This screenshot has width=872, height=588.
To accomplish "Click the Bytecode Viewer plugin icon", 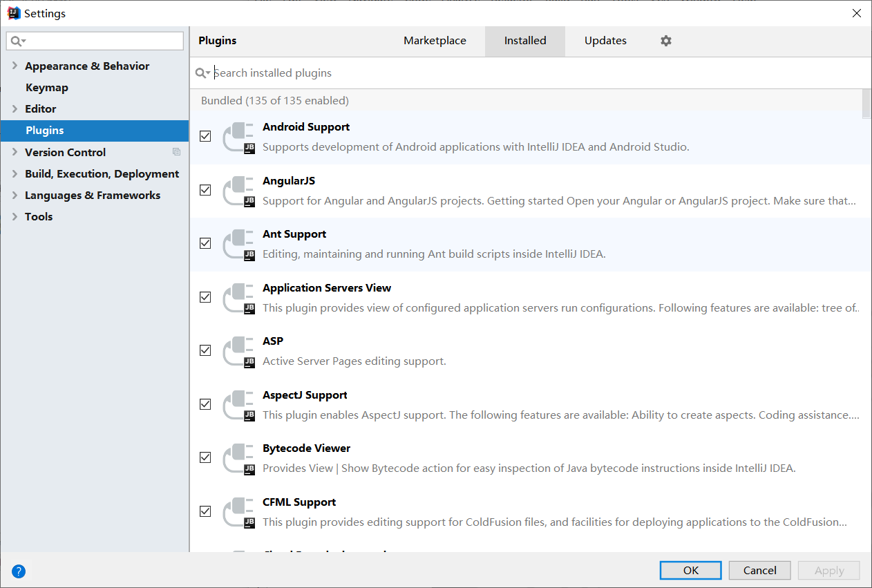I will click(x=239, y=458).
